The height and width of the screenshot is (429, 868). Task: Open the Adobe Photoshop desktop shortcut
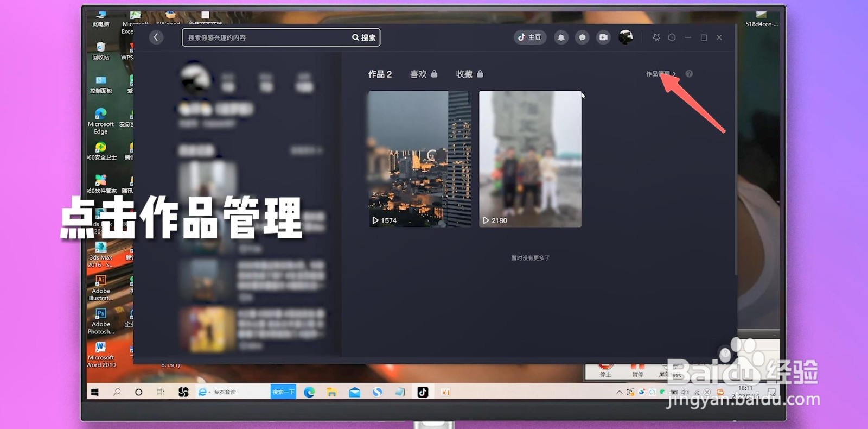click(x=101, y=321)
